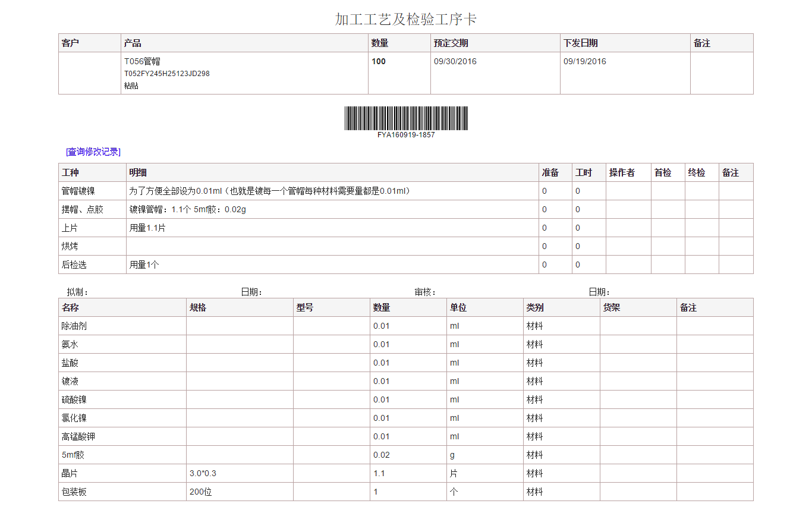Select the 5mf胶 material quantity 0.02
Viewport: 812px width, 513px height.
point(381,454)
